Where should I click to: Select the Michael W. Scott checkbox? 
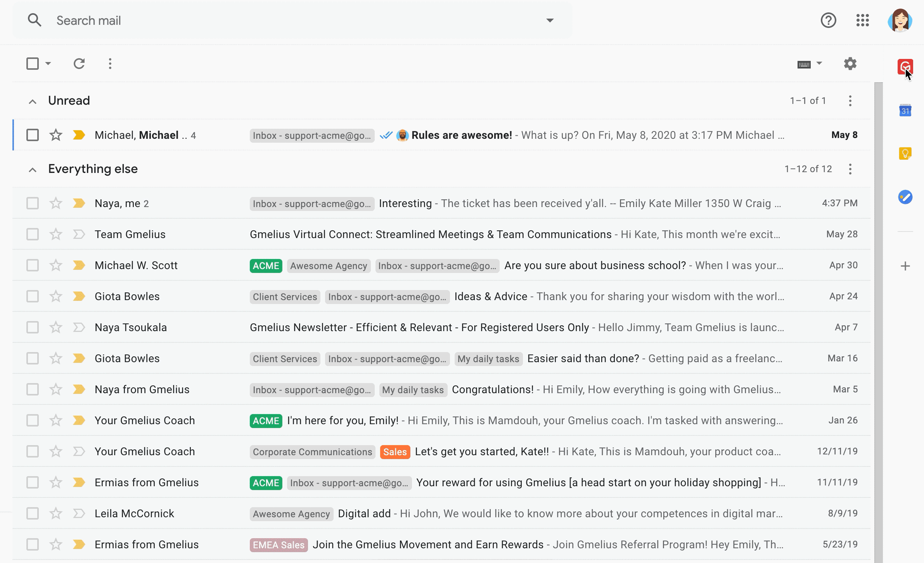click(33, 265)
